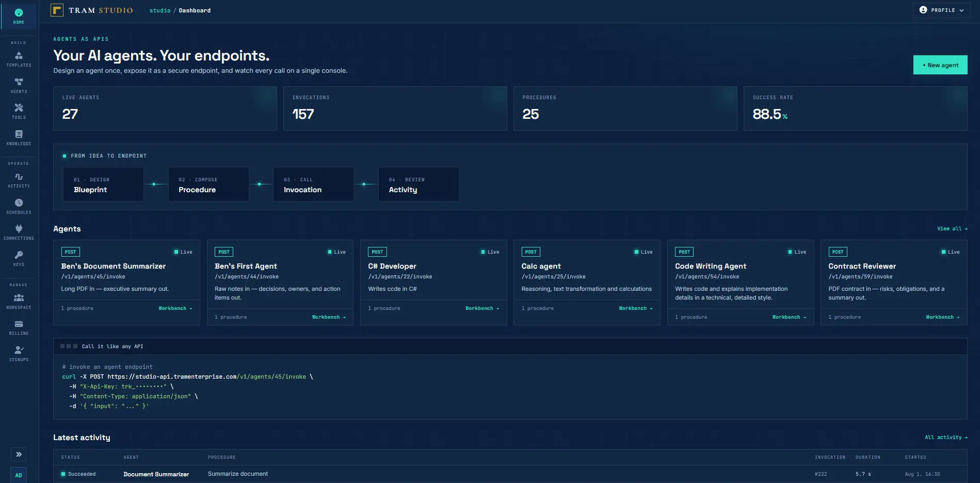The width and height of the screenshot is (980, 483).
Task: Click Live status on Code Writing Agent
Action: 797,252
